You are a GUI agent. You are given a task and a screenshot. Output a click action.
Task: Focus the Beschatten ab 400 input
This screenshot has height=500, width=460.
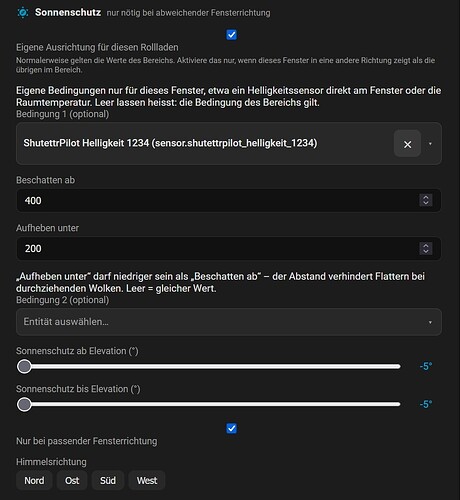pos(229,200)
